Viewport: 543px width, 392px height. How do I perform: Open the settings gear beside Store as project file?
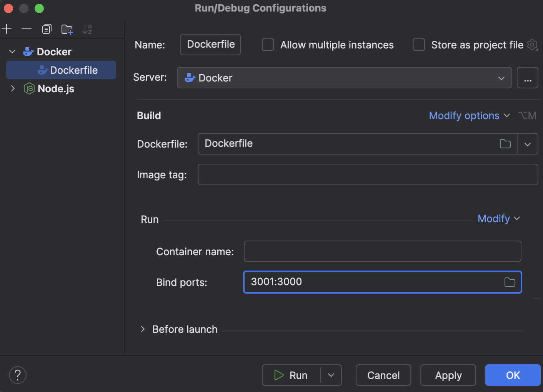click(x=533, y=45)
